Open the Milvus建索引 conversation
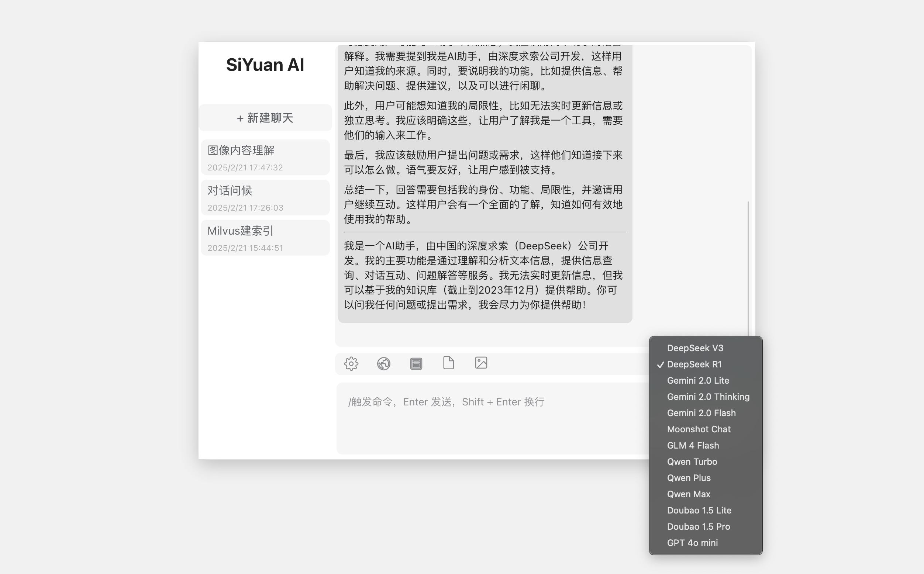Image resolution: width=924 pixels, height=574 pixels. pyautogui.click(x=265, y=238)
